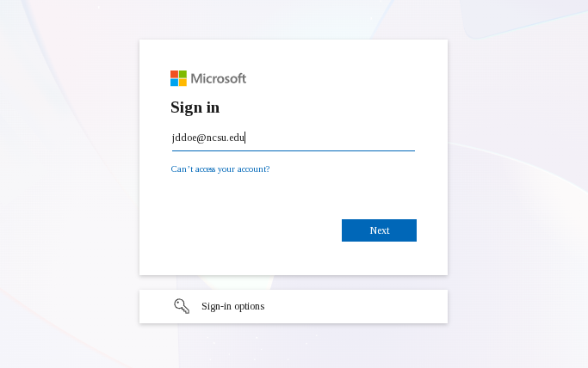Screen dimensions: 588x368
Task: Click the Microsoft four-square logo
Action: point(178,78)
